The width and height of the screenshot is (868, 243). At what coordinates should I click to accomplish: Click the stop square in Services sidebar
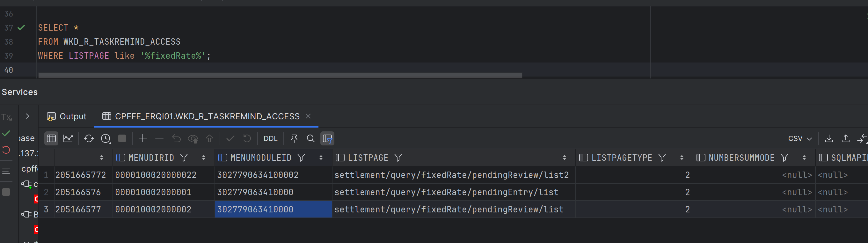[x=6, y=192]
